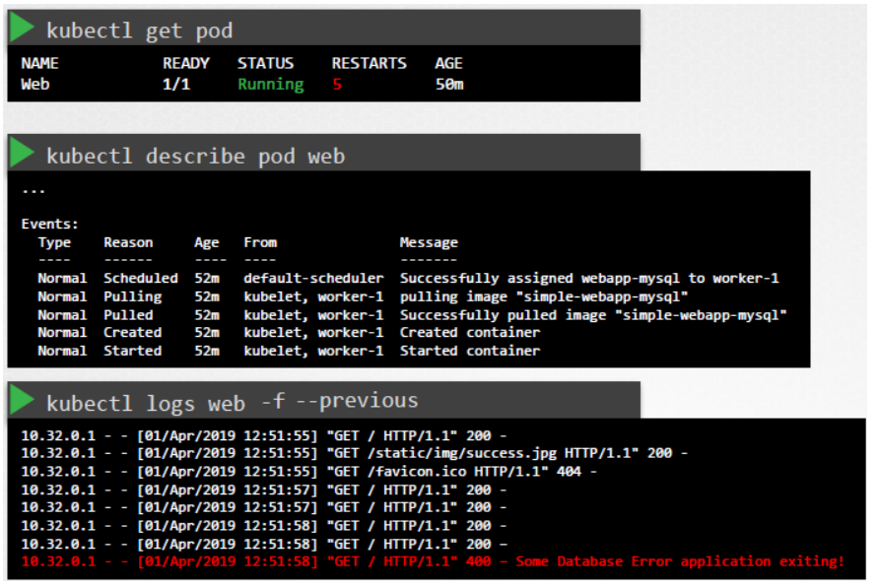Click the green play arrow beside kubectl get pod
The height and width of the screenshot is (588, 879).
[x=22, y=29]
